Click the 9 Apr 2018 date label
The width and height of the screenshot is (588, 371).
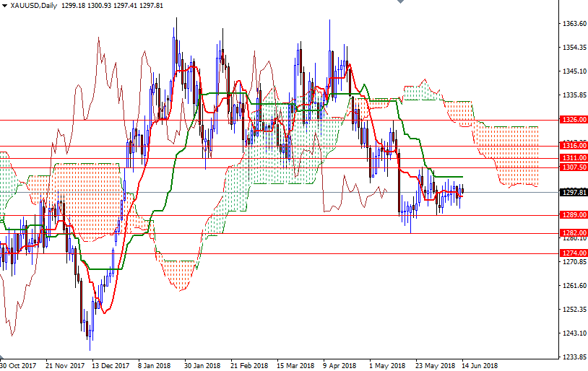click(340, 365)
